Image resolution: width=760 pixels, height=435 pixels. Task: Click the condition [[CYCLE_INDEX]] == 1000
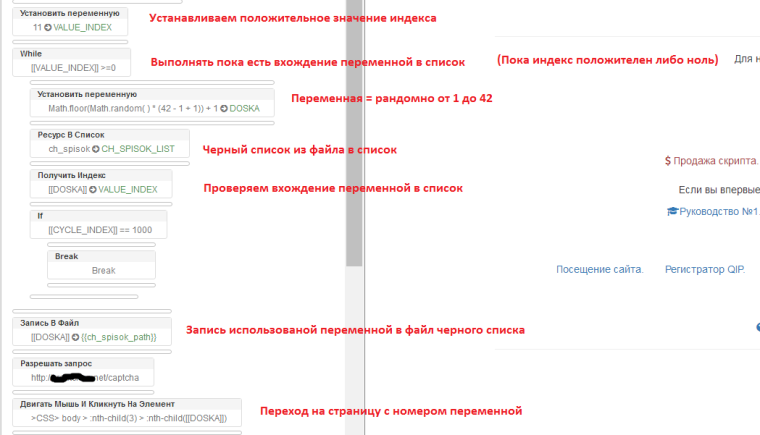(100, 230)
